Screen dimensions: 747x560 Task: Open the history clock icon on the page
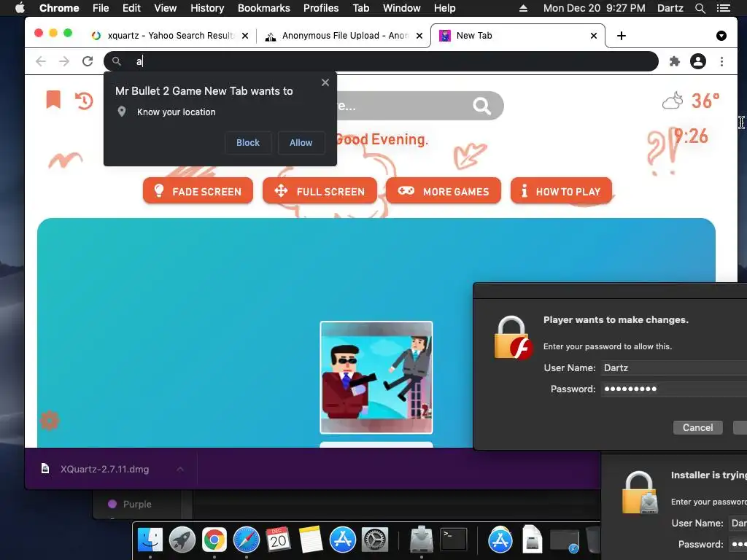tap(84, 101)
